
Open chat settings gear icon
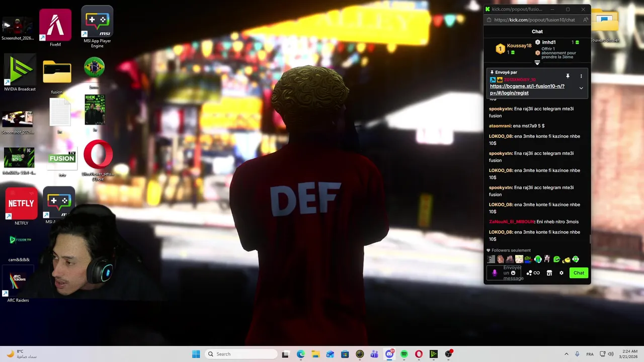coord(561,273)
